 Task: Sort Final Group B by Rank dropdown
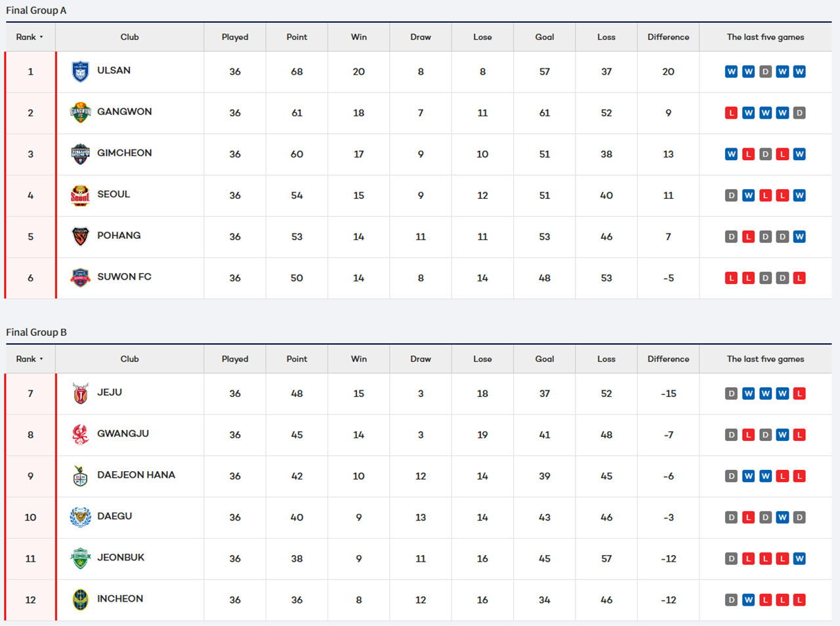(x=30, y=359)
